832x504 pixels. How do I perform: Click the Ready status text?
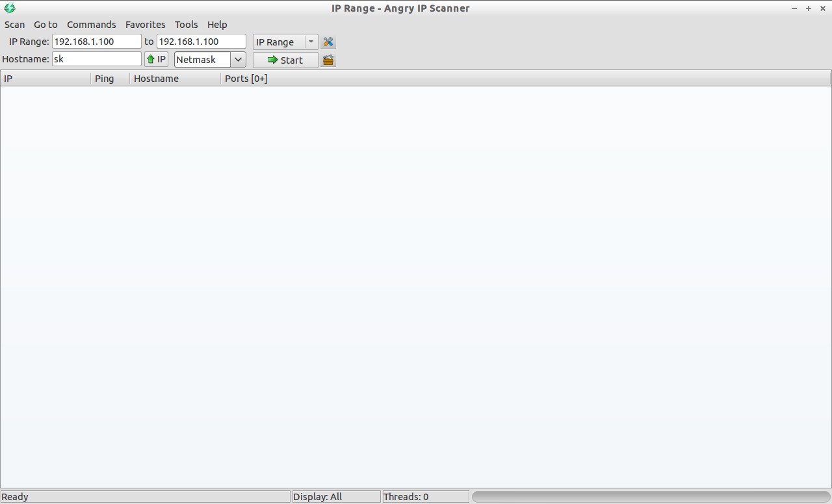15,497
